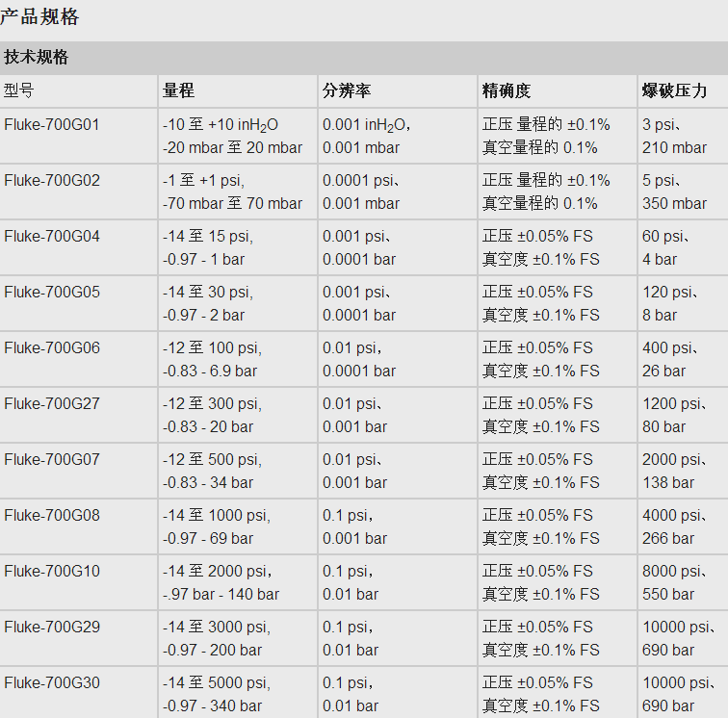Click the 量程 column header

(178, 90)
